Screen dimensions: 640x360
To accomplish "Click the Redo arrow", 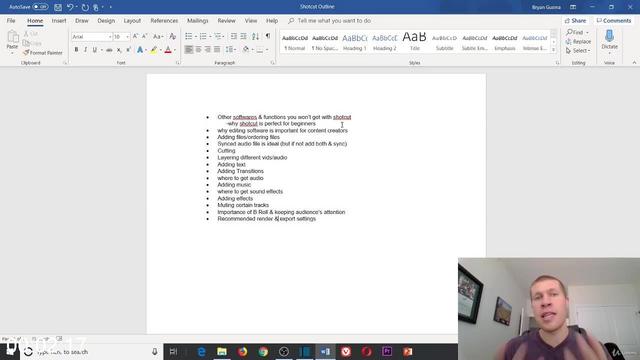I will 85,7.
